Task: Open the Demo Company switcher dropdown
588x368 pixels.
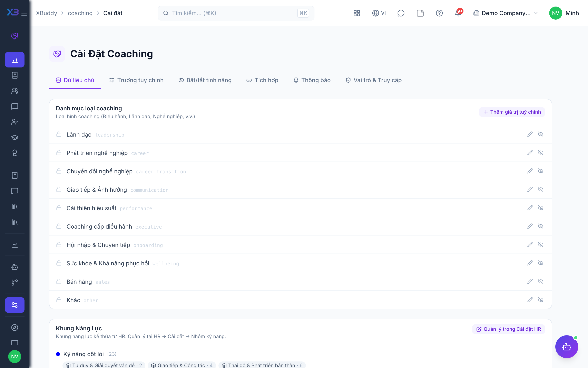Action: tap(506, 13)
